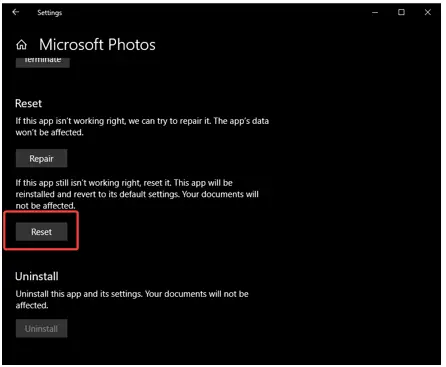This screenshot has width=446, height=367.
Task: Click the Reset button highlighted in red
Action: tap(41, 232)
